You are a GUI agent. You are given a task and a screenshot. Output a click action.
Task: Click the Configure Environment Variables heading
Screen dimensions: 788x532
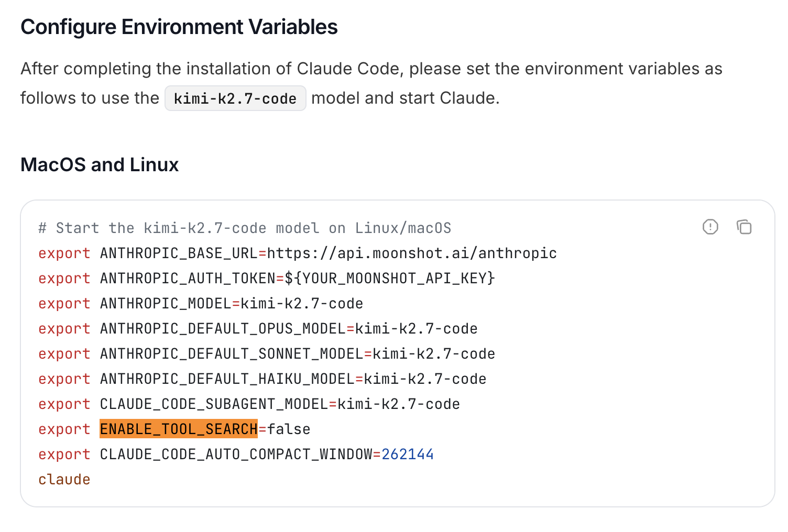(179, 27)
